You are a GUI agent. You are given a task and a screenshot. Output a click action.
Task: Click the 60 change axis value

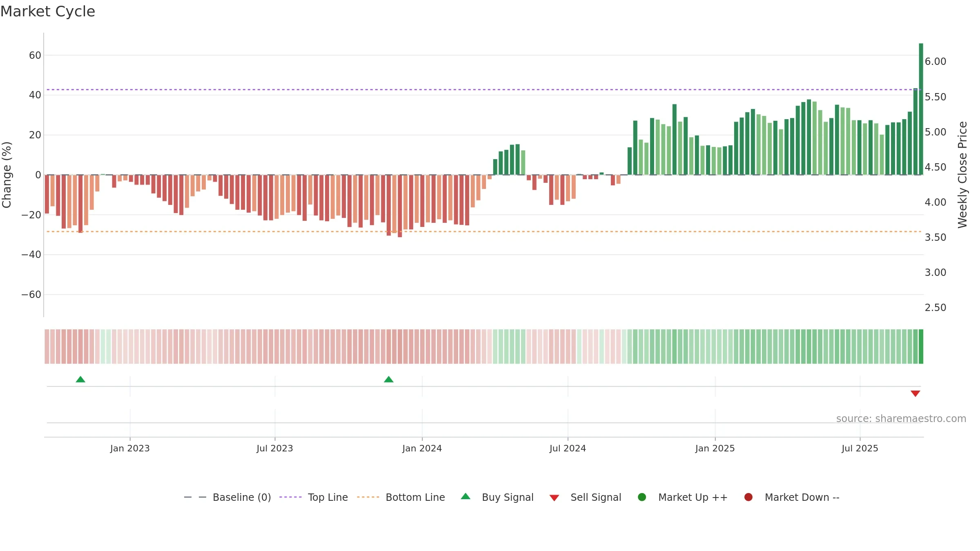coord(35,55)
